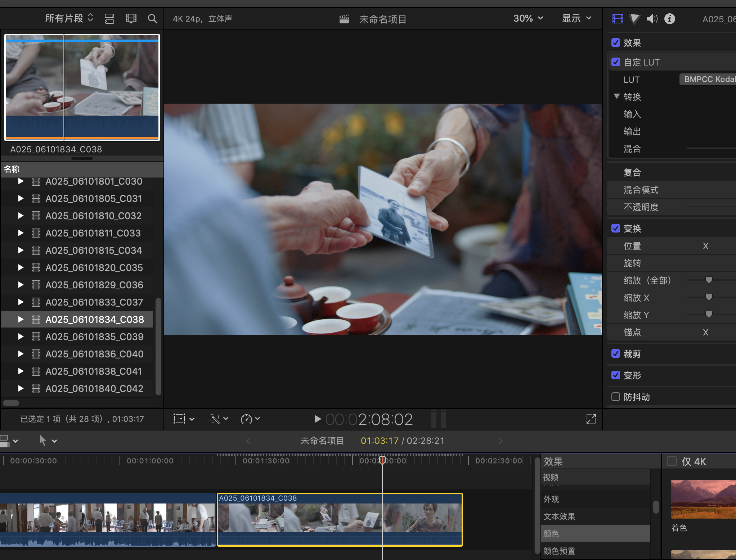
Task: Collapse the 转换 disclosure triangle
Action: point(616,96)
